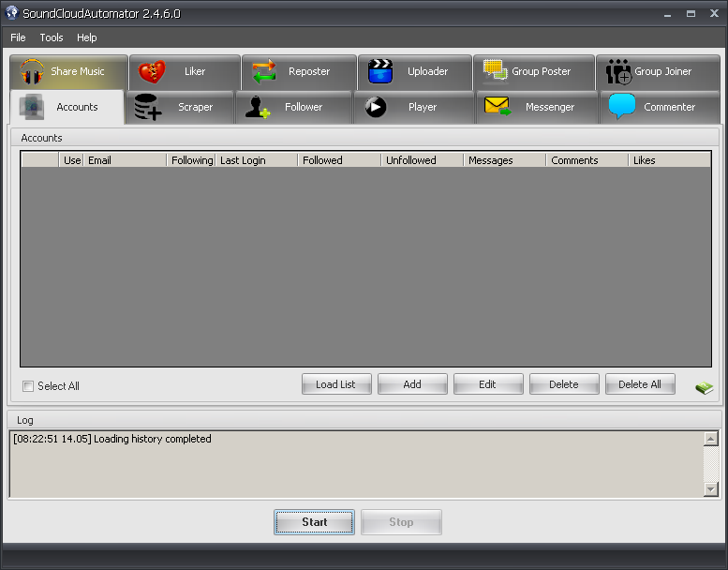Sort by the Messages column header

(x=505, y=160)
